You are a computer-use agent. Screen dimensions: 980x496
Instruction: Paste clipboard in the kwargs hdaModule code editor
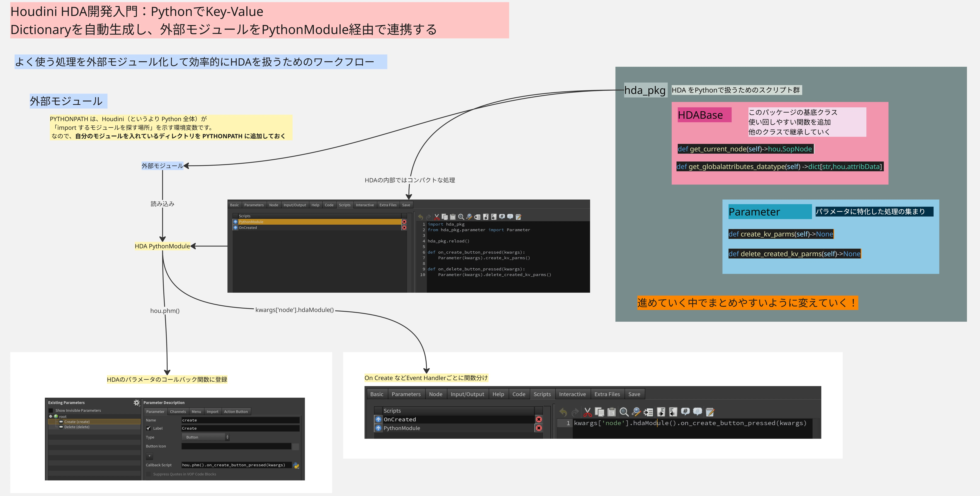point(612,412)
